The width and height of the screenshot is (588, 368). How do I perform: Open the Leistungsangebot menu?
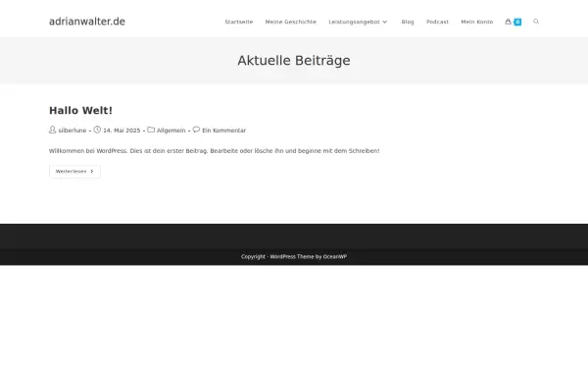tap(355, 22)
